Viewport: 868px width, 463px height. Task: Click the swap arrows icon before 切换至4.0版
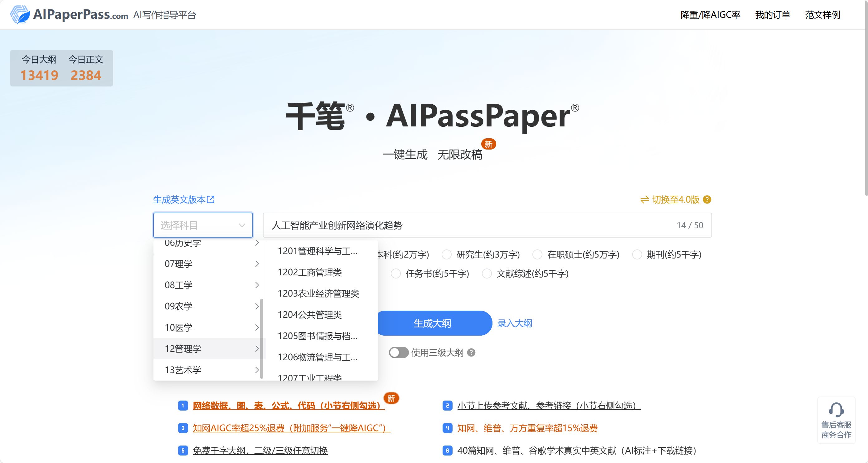[644, 199]
